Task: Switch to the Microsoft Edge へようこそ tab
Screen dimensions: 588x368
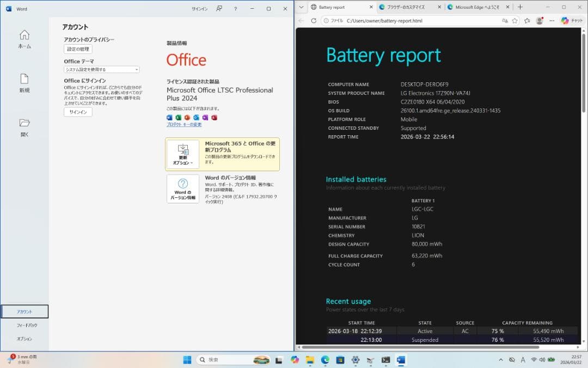Action: (477, 7)
